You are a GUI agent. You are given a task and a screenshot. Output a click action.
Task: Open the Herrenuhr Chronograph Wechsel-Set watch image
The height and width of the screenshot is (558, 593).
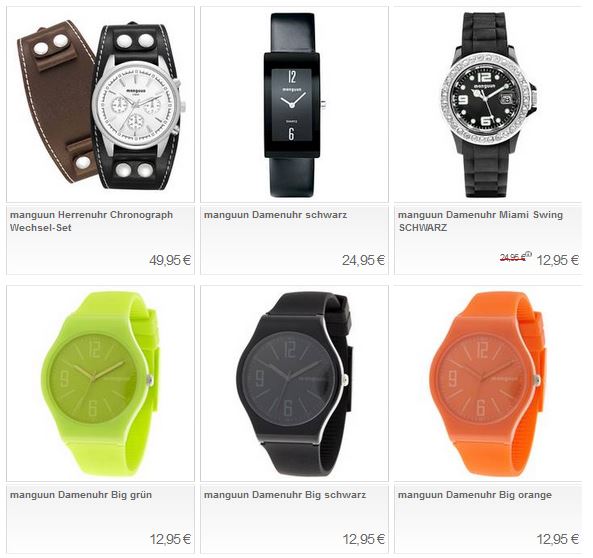point(101,104)
